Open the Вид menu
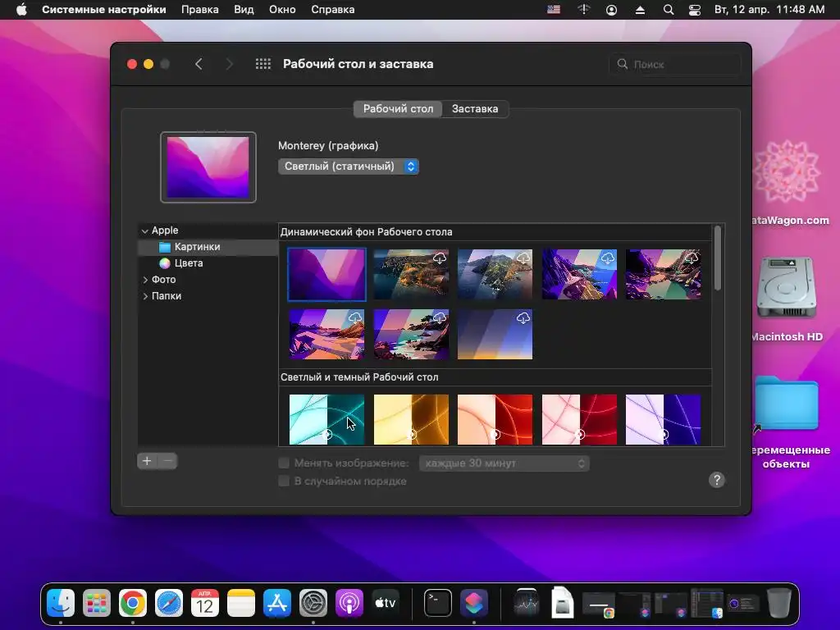Screen dimensions: 840x630 244,10
